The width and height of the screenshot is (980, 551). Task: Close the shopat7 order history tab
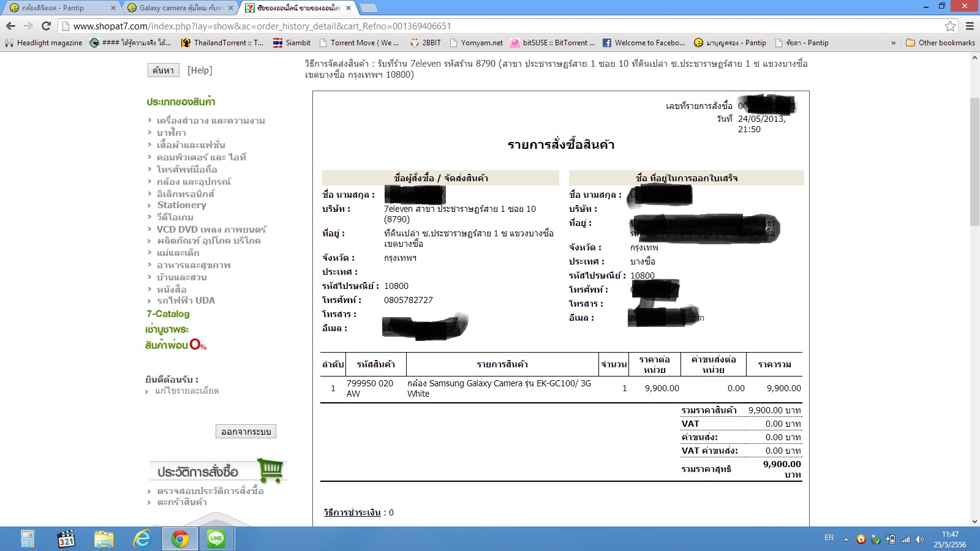tap(349, 8)
